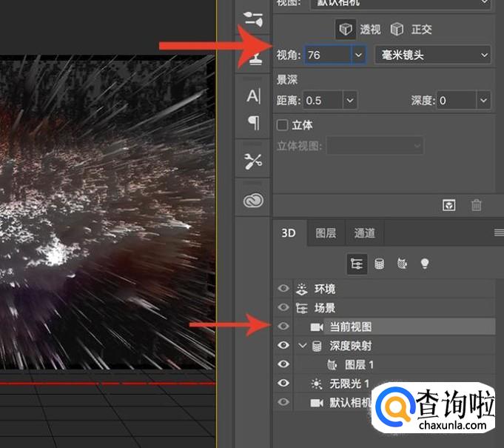This screenshot has width=504, height=448.
Task: Toggle visibility eye for 当前视图
Action: [x=283, y=326]
